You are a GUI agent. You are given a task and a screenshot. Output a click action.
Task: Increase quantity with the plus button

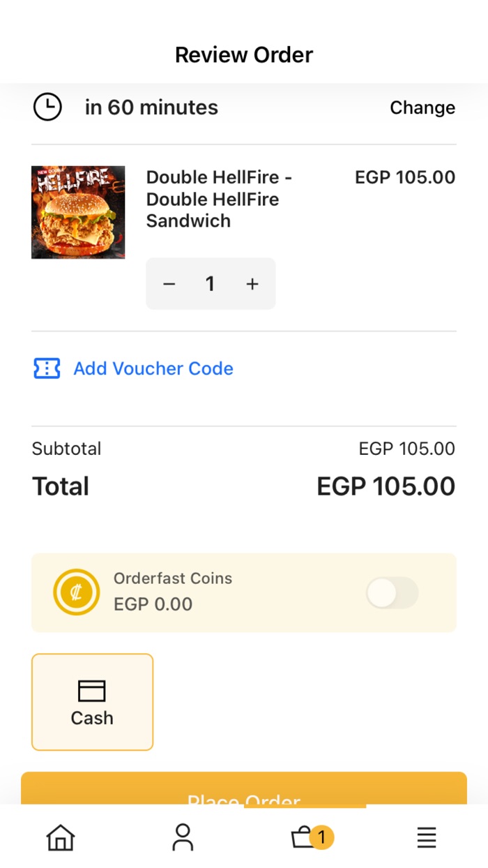click(x=252, y=283)
